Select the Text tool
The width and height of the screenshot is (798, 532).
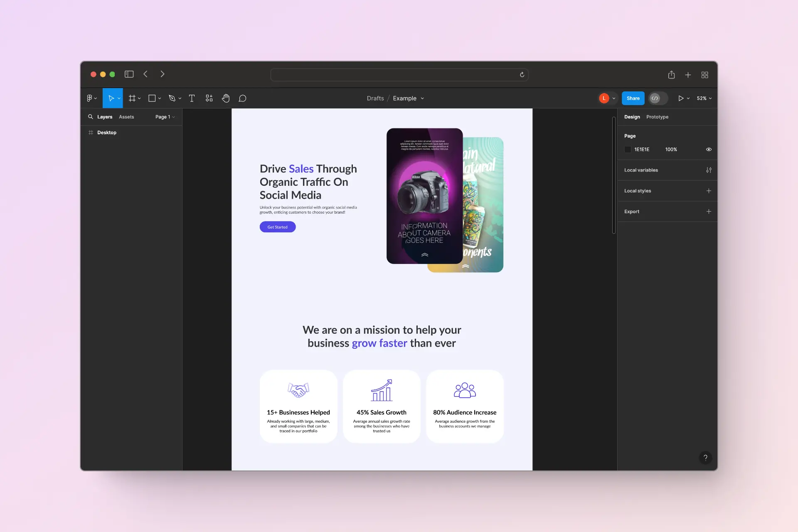click(x=192, y=99)
